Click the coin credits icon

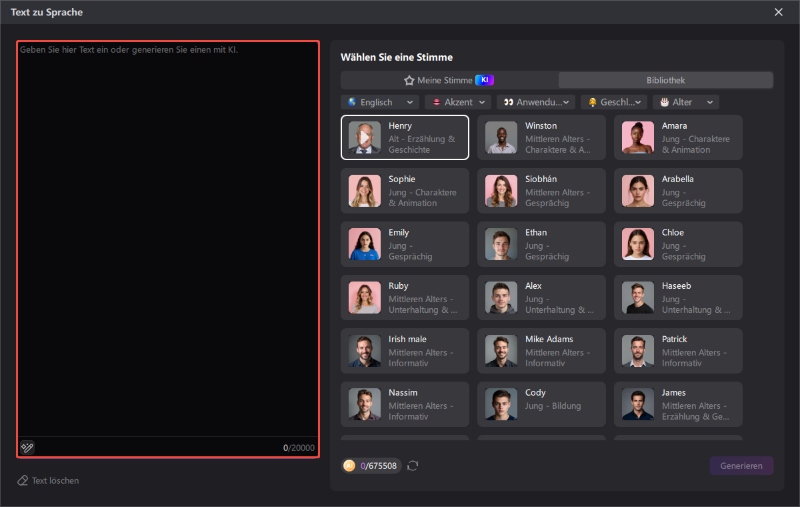349,466
